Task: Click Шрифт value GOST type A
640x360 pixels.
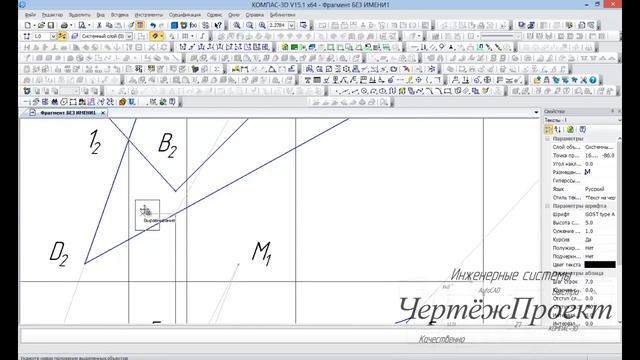Action: point(600,214)
